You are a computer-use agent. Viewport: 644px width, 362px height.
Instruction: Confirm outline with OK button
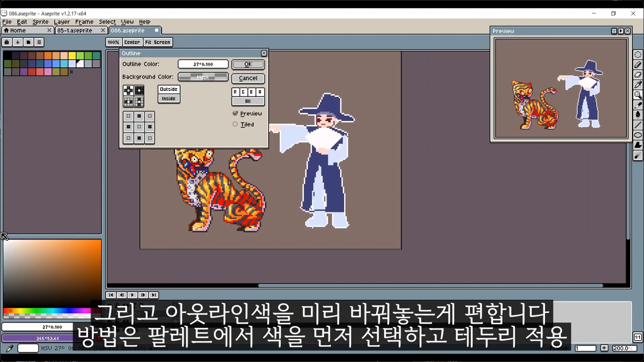click(x=248, y=64)
